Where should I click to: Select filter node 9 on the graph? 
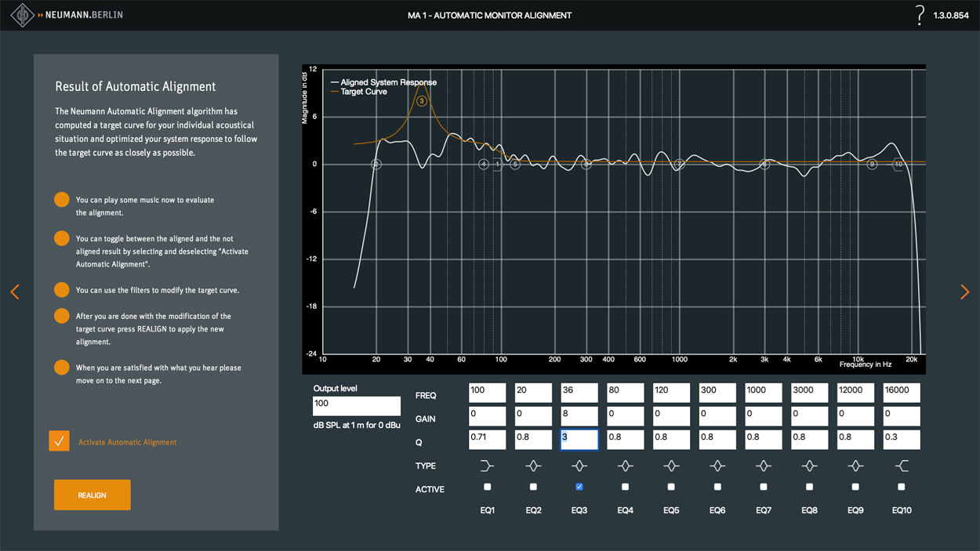[872, 165]
